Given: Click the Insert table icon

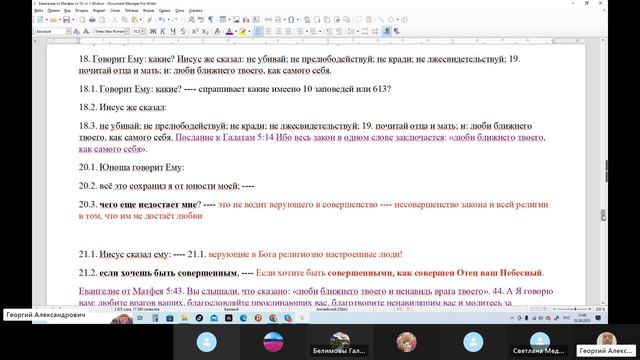Looking at the screenshot, I should click(x=222, y=20).
